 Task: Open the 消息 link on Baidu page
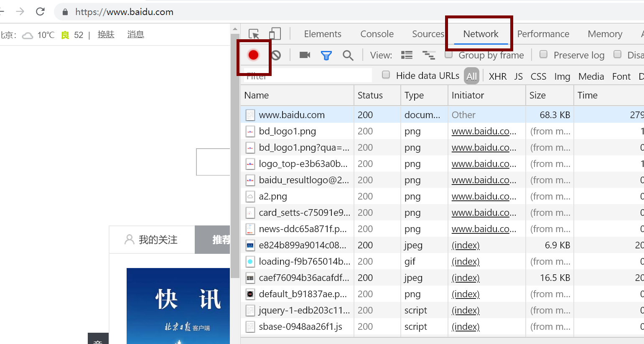click(135, 35)
